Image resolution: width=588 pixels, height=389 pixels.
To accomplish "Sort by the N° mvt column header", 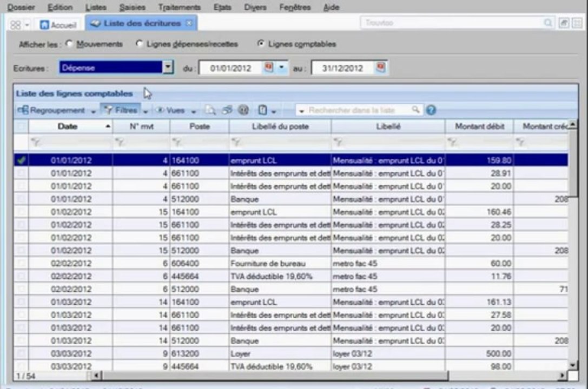I will 141,126.
